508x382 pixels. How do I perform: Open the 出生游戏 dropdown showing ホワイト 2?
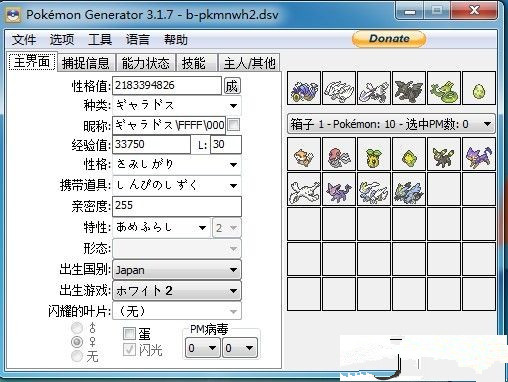point(177,291)
